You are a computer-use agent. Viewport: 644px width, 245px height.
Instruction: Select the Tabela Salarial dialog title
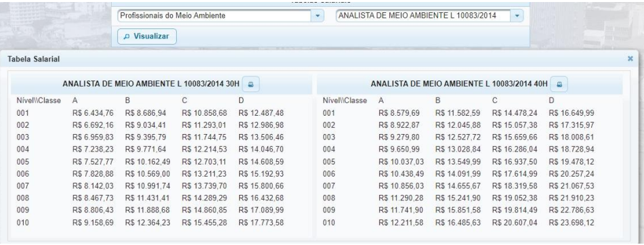(x=34, y=60)
